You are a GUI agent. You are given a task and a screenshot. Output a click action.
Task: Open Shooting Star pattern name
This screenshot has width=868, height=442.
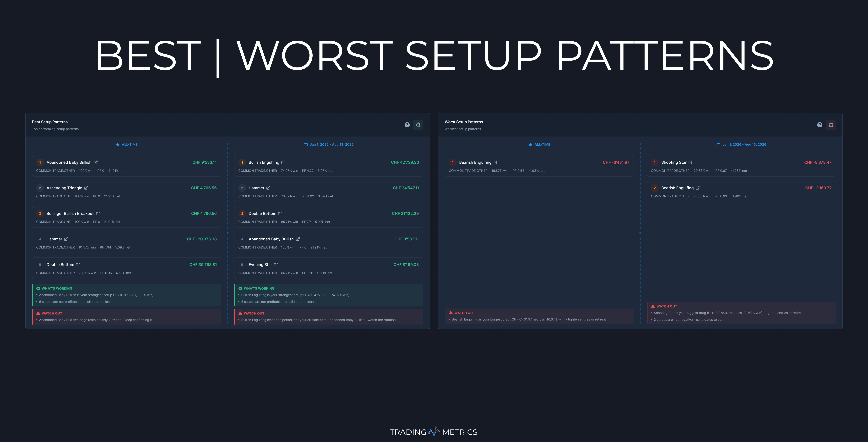674,162
